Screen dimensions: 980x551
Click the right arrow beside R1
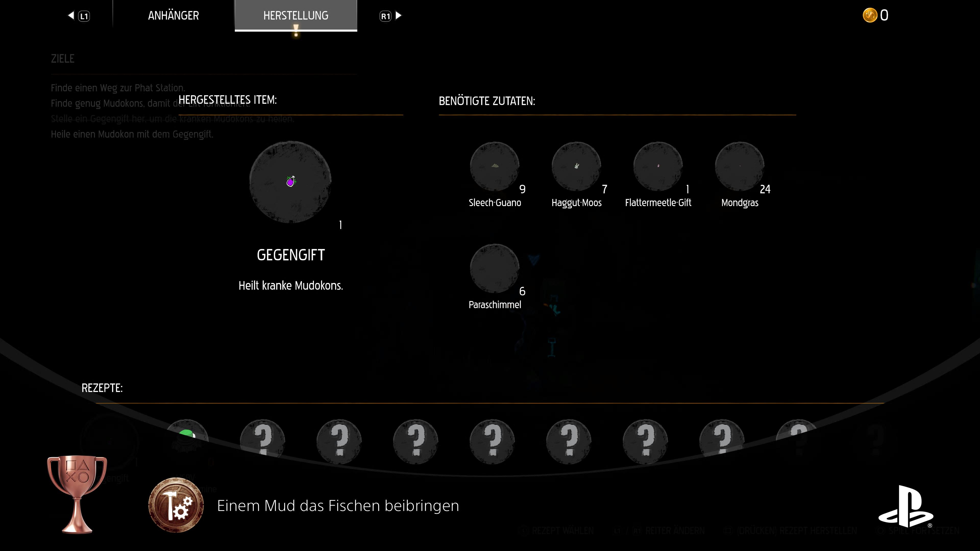(398, 16)
